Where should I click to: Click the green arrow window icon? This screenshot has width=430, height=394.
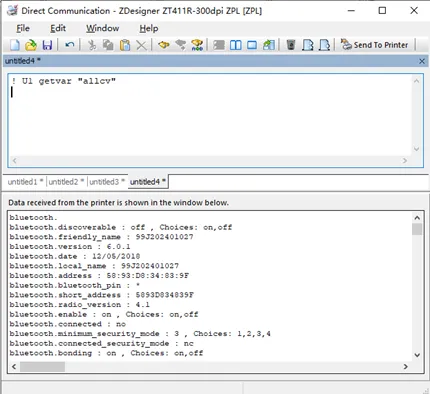269,45
